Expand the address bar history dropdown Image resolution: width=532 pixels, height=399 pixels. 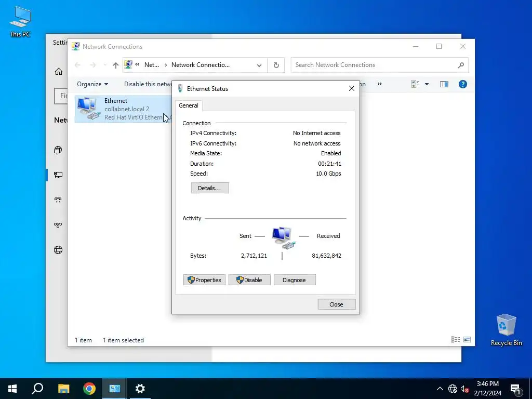pyautogui.click(x=259, y=65)
